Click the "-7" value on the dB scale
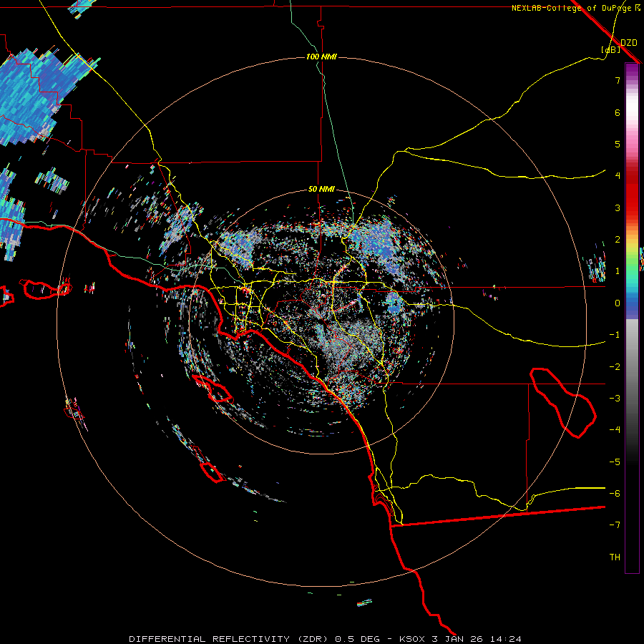 (615, 525)
